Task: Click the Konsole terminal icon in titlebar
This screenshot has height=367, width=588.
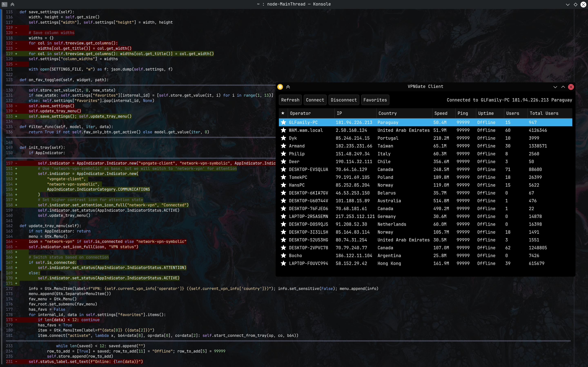Action: (x=4, y=4)
